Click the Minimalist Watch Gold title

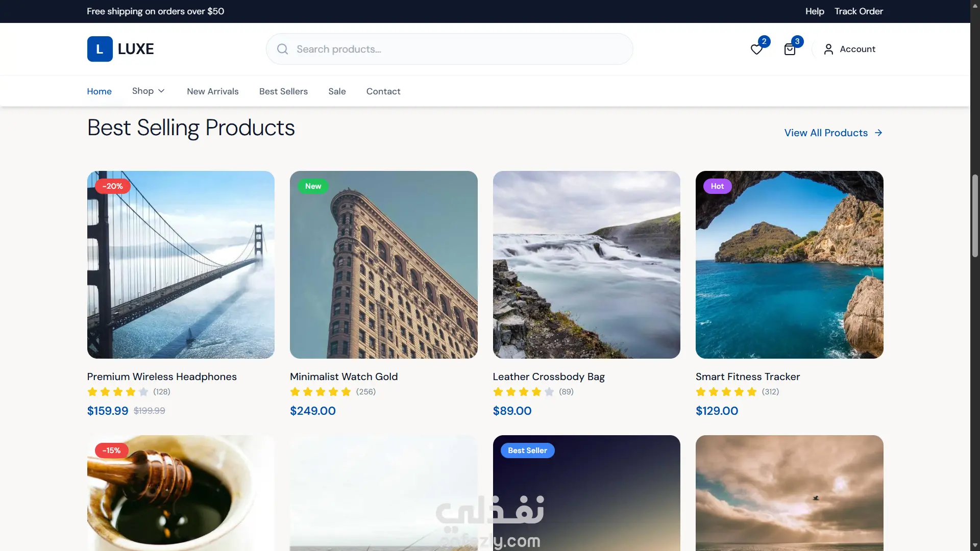[x=344, y=377]
